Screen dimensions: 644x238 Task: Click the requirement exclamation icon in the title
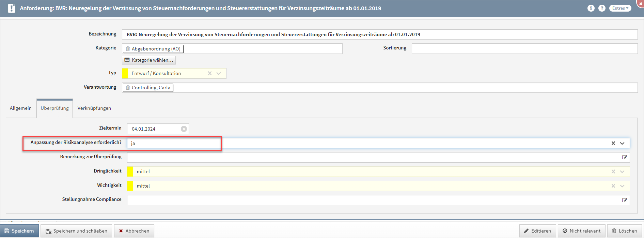tap(12, 8)
